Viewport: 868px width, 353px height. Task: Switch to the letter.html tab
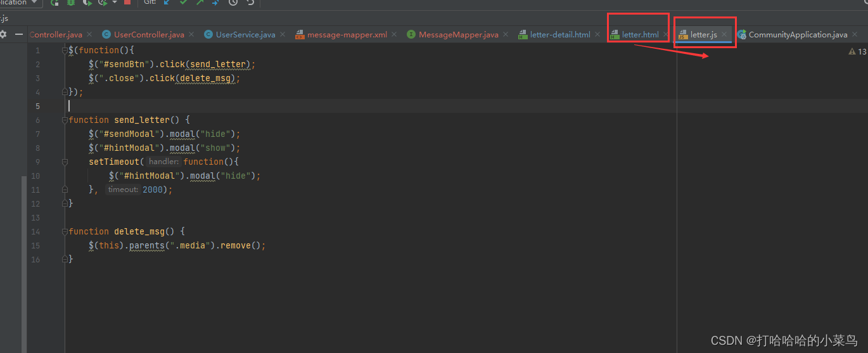click(641, 35)
